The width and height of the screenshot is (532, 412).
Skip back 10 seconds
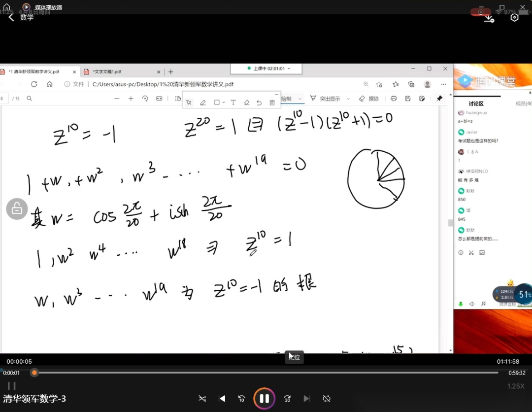(x=241, y=398)
